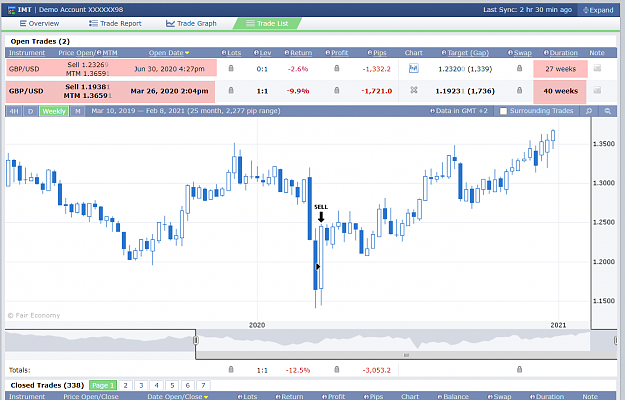This screenshot has width=625, height=400.
Task: Open note icon for 40 weeks trade
Action: coord(597,90)
